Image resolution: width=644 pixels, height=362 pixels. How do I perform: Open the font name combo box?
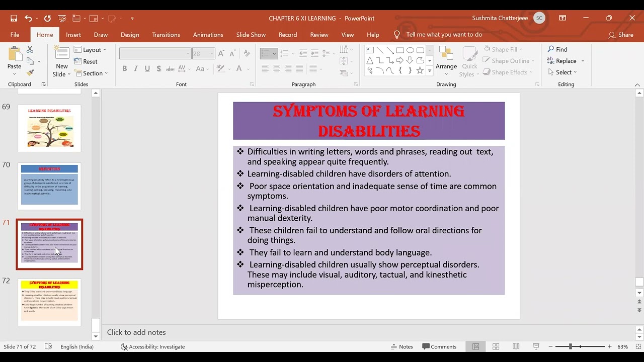[x=155, y=54]
